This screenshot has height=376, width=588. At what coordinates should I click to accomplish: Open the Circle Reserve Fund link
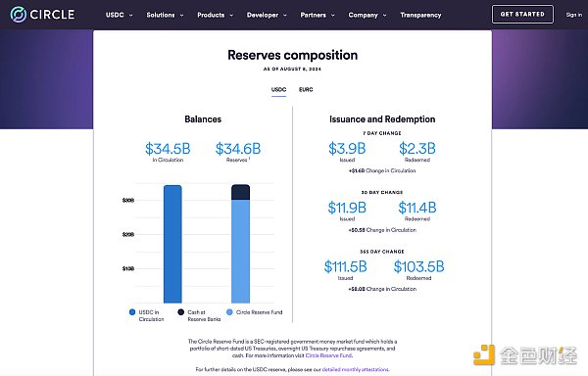(x=328, y=355)
